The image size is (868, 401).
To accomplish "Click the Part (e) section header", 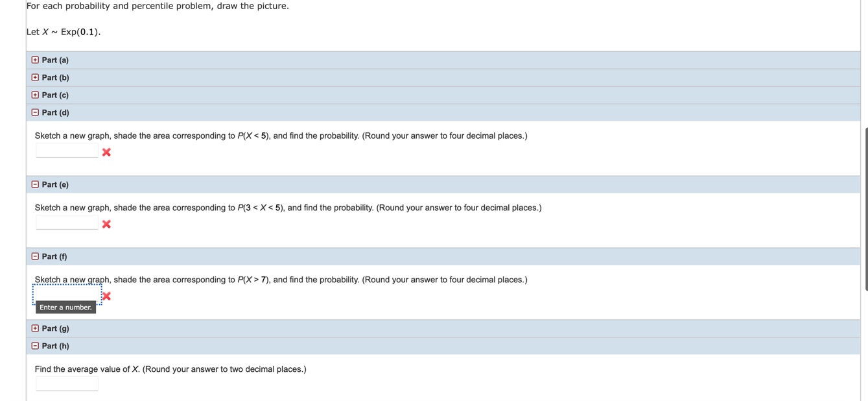I will tap(54, 184).
